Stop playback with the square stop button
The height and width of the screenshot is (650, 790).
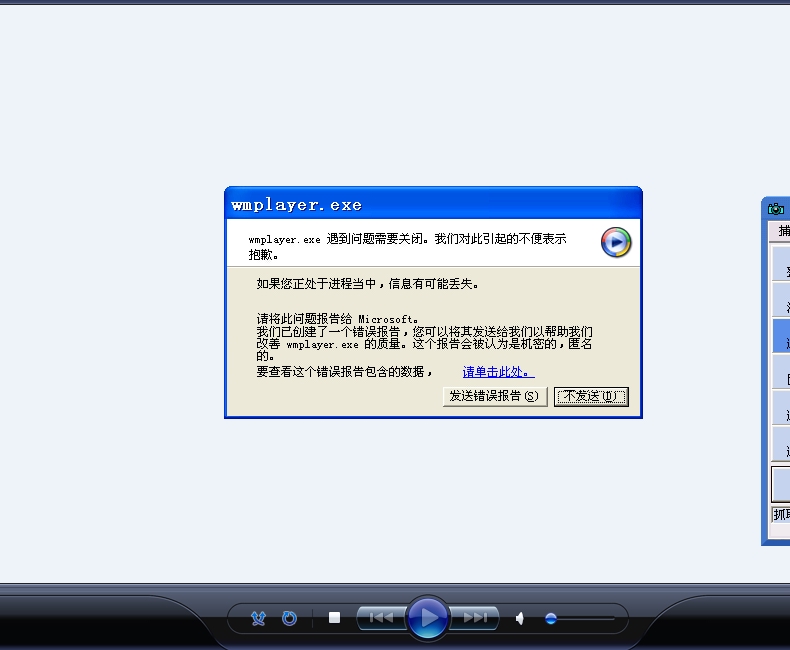tap(335, 618)
